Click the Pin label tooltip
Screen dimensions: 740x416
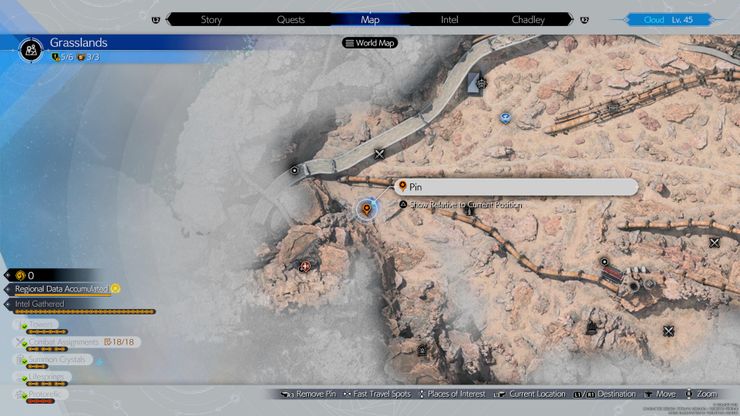coord(516,187)
